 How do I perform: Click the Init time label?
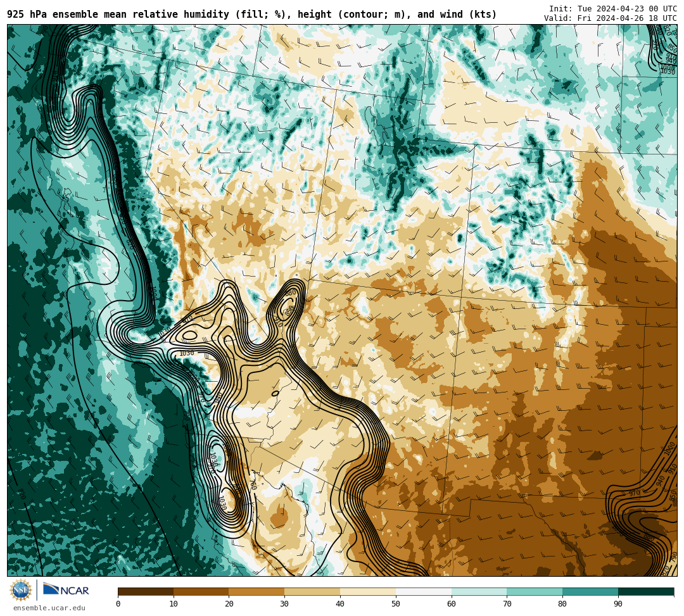(x=613, y=9)
